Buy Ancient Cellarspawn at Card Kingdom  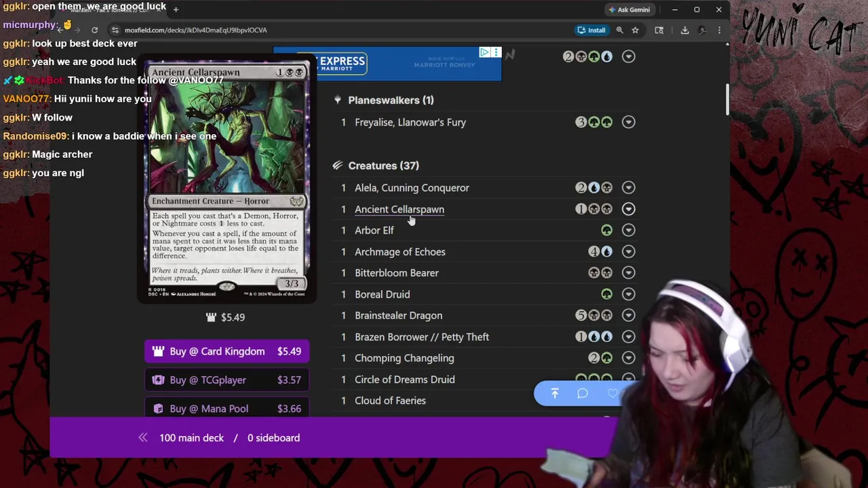pos(226,351)
